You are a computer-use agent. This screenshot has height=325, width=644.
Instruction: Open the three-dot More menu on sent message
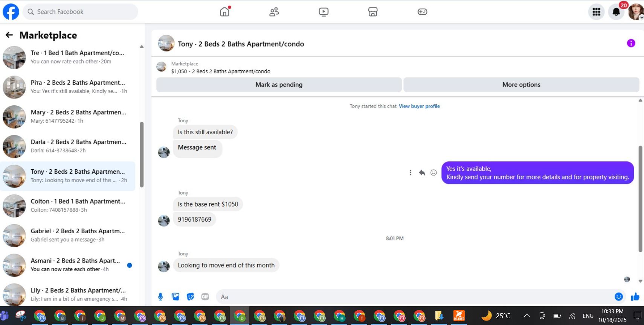tap(411, 173)
